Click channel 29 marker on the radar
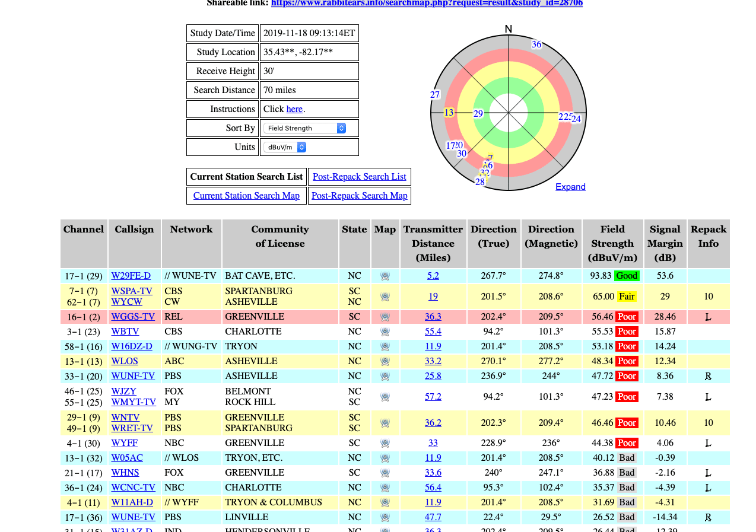 pyautogui.click(x=478, y=114)
